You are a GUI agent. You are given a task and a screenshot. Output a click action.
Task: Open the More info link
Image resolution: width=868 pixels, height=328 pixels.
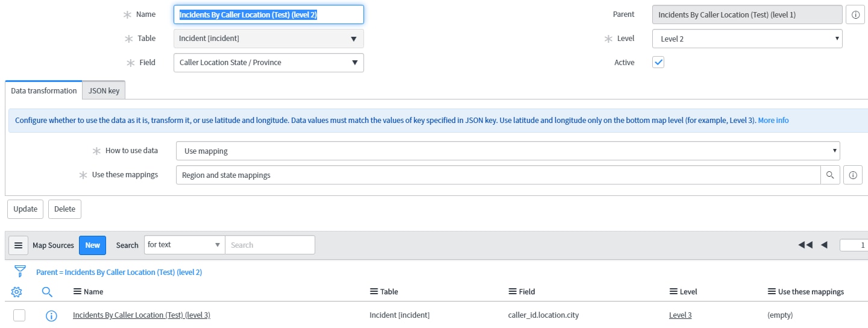tap(773, 120)
